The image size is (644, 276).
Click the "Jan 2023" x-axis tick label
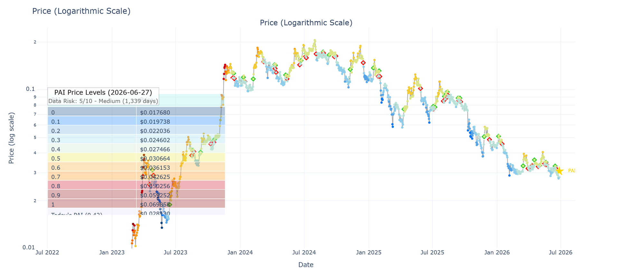coord(112,252)
